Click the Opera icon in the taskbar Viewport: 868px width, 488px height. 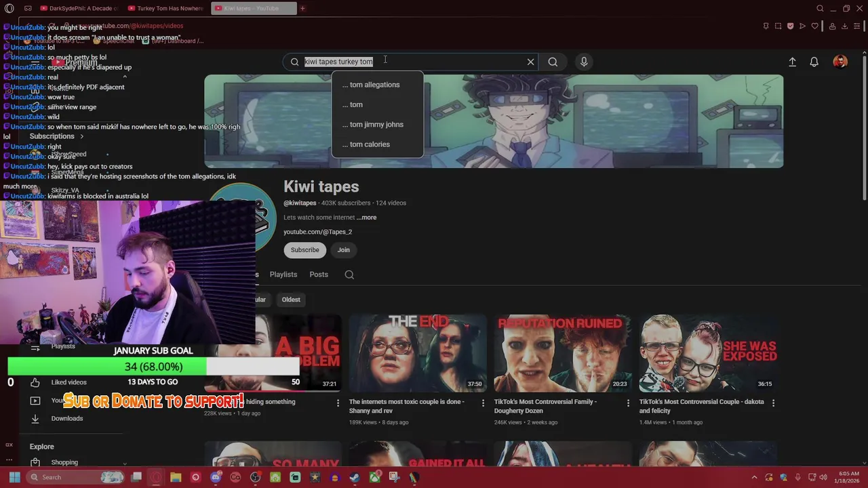[x=155, y=477]
